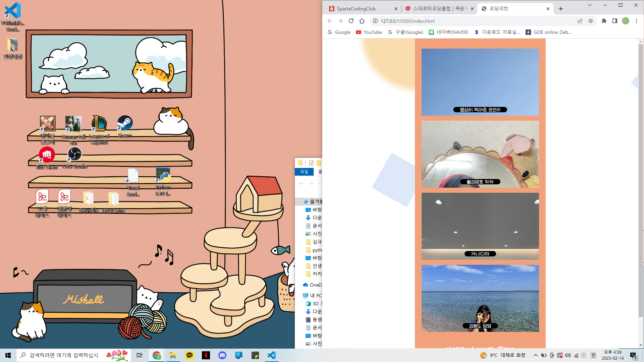Switch to the SpartaCodingClub tab

tap(363, 9)
